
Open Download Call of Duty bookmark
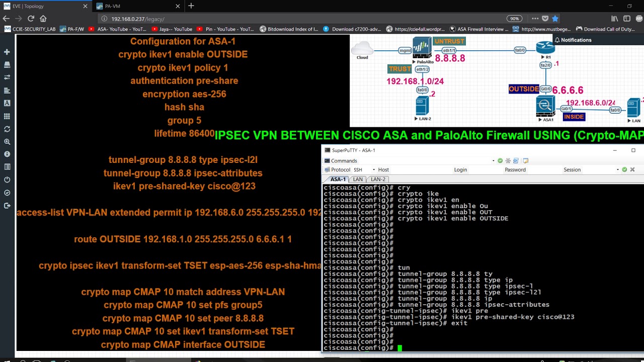click(606, 29)
